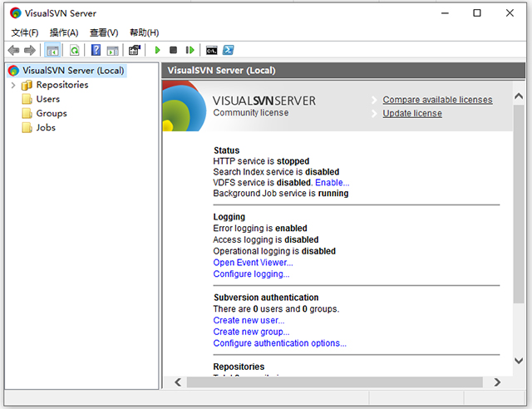The width and height of the screenshot is (532, 409).
Task: Click the Refresh toolbar icon
Action: tap(74, 51)
